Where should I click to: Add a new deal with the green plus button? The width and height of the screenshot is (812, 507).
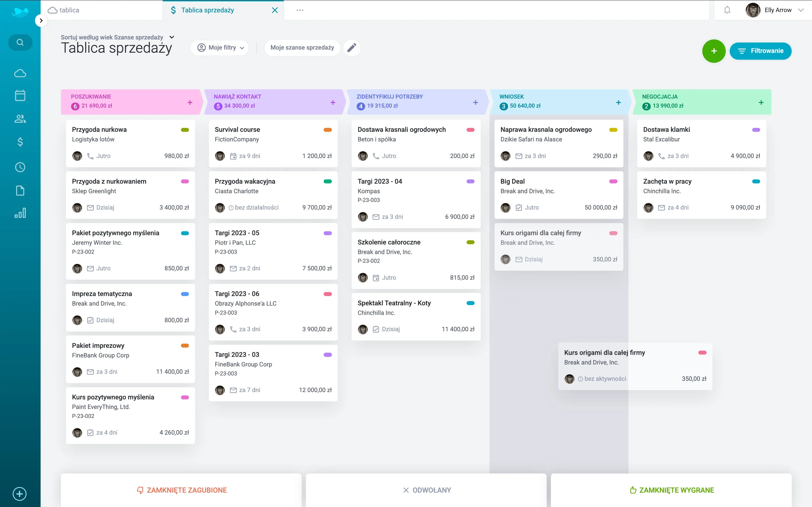(713, 51)
